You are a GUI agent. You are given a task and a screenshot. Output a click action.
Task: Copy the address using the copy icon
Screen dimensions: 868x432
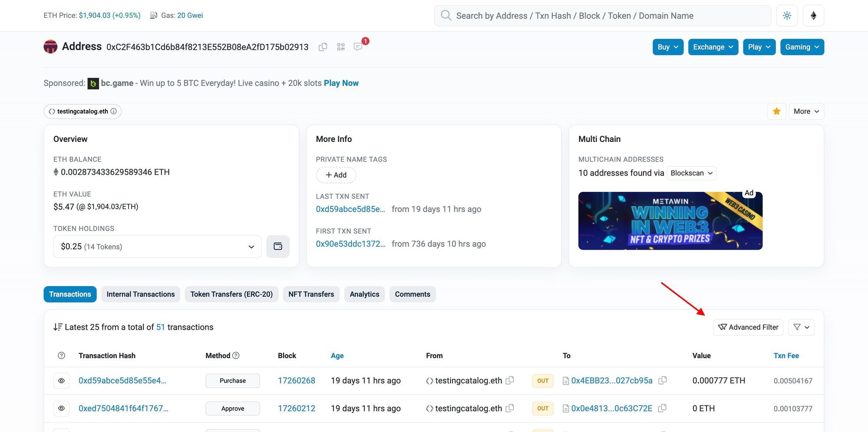point(323,46)
